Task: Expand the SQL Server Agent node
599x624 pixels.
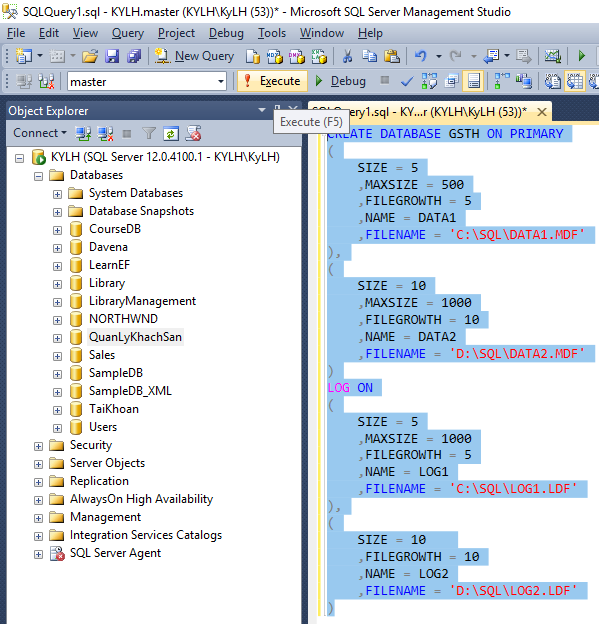Action: click(38, 554)
